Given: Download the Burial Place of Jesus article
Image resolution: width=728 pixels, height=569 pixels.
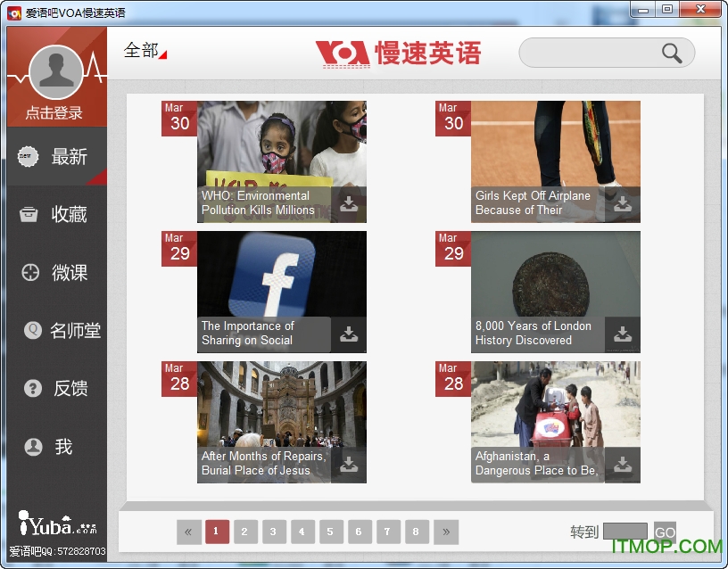Looking at the screenshot, I should click(349, 465).
